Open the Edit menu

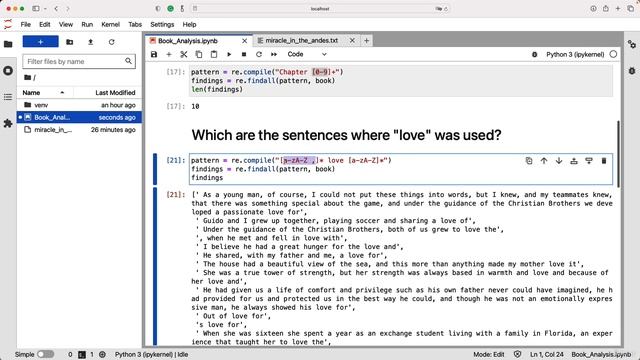tap(44, 24)
